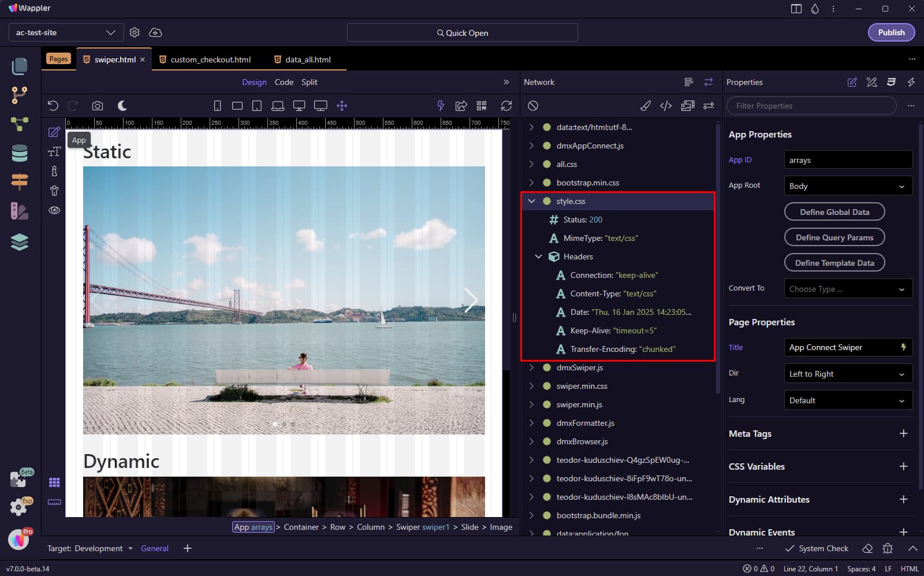Open the Routing signpost sidebar icon
The image size is (924, 576).
click(20, 182)
